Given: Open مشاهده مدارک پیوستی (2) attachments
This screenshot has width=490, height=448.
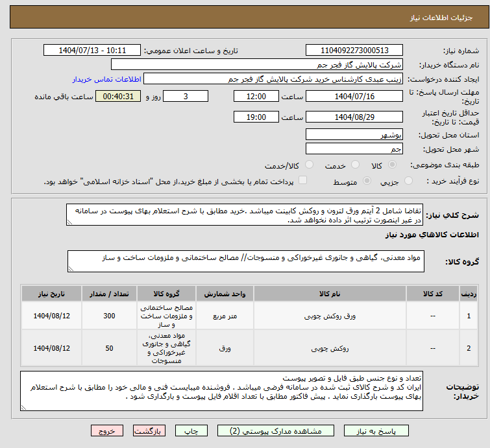Looking at the screenshot, I should [275, 431].
